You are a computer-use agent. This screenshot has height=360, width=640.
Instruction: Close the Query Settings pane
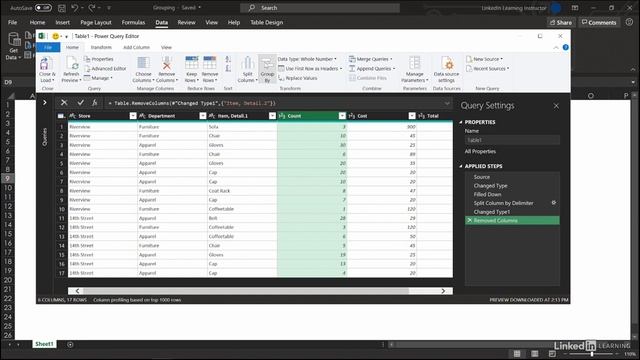[556, 106]
